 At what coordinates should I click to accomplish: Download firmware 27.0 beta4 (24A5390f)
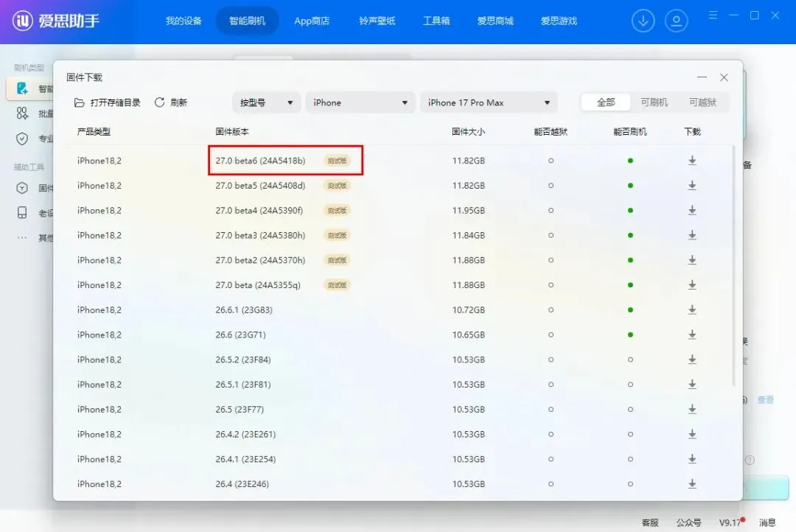[692, 210]
